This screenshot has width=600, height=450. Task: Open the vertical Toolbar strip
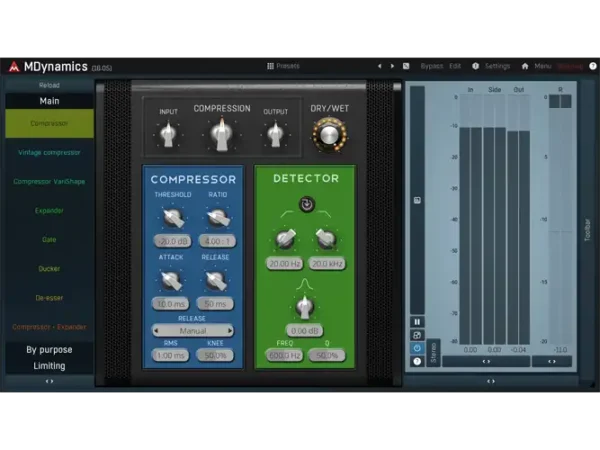pos(587,230)
